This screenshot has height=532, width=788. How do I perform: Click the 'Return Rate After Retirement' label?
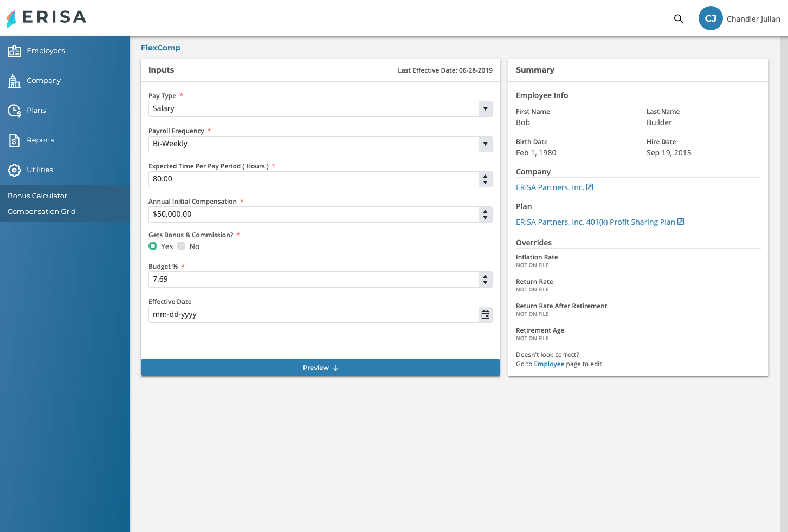pyautogui.click(x=561, y=306)
